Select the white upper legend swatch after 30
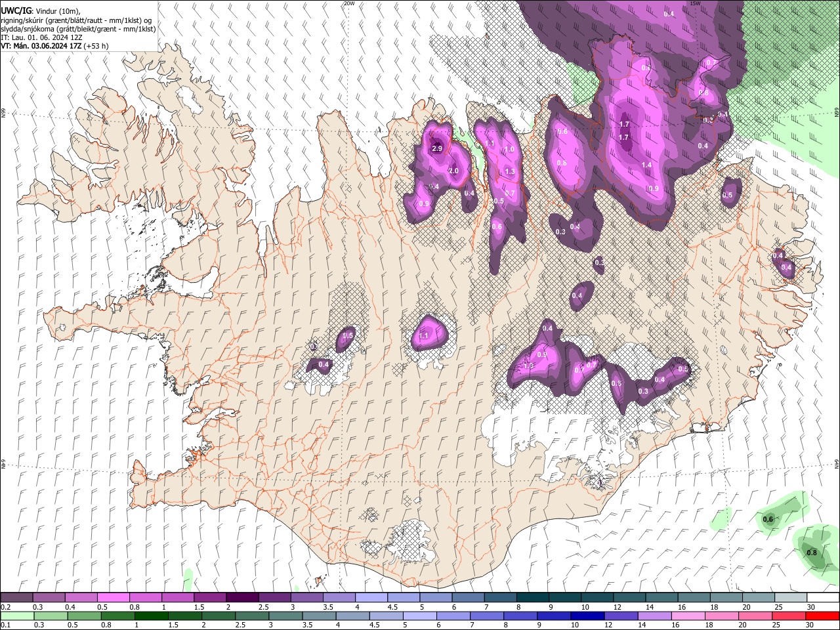The height and width of the screenshot is (630, 840). pyautogui.click(x=822, y=598)
